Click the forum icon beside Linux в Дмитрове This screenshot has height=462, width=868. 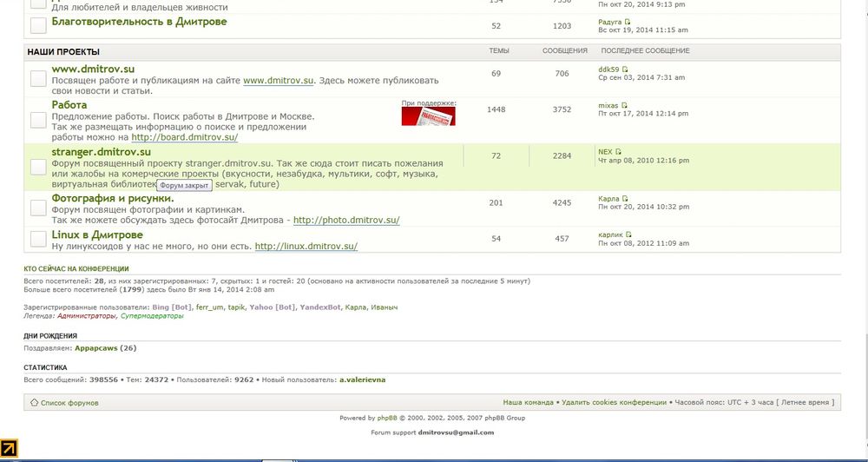click(38, 238)
